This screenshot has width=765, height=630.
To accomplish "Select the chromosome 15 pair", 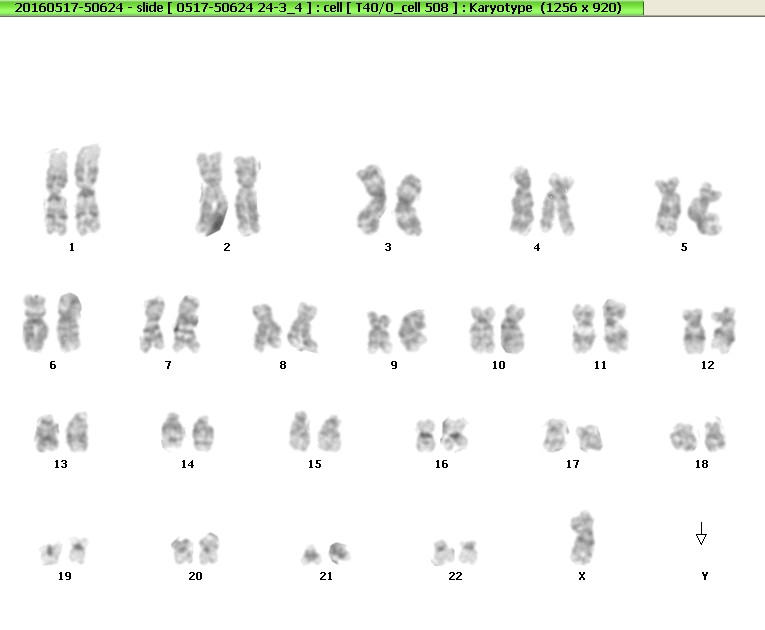I will [315, 431].
